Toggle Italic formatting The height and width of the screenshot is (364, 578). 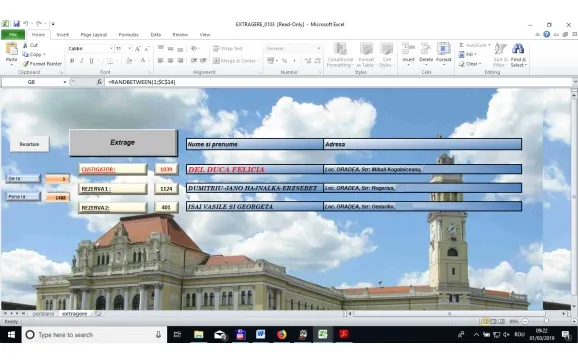tap(81, 60)
